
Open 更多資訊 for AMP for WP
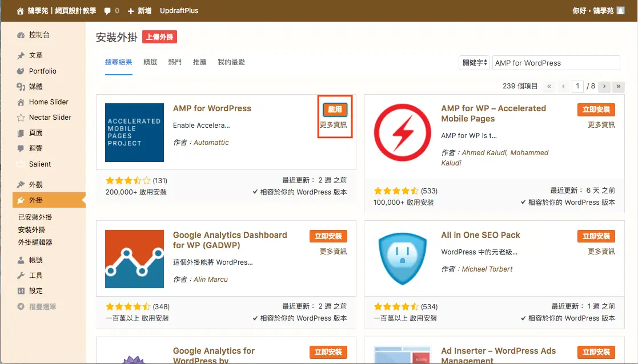tap(601, 125)
